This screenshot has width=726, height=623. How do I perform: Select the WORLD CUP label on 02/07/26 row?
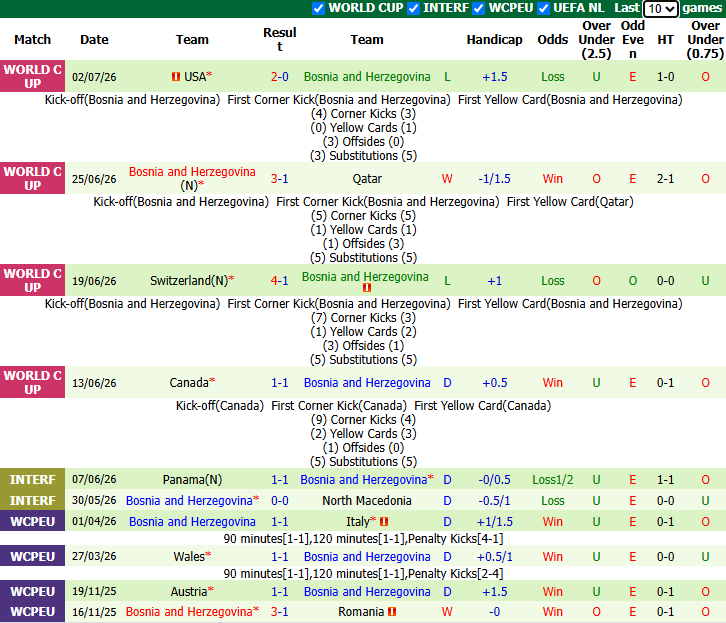pyautogui.click(x=32, y=76)
